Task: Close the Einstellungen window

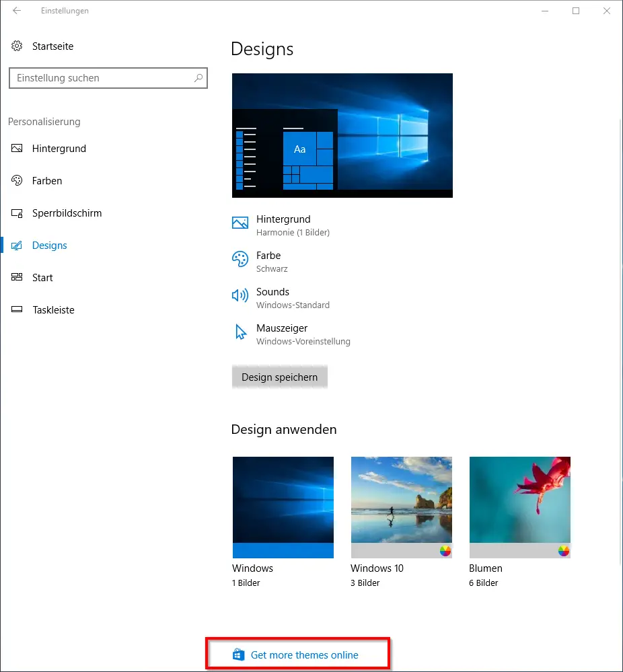Action: pyautogui.click(x=607, y=11)
